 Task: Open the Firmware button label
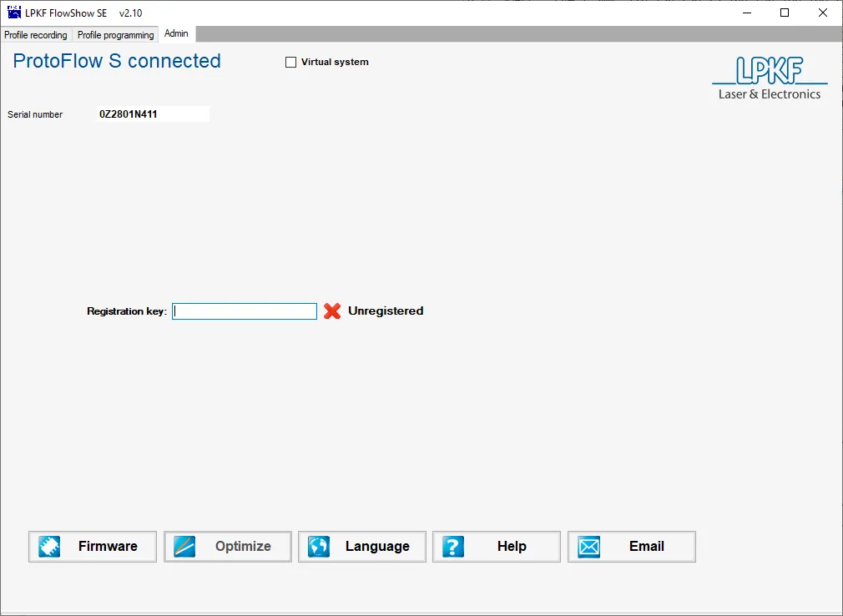tap(108, 546)
